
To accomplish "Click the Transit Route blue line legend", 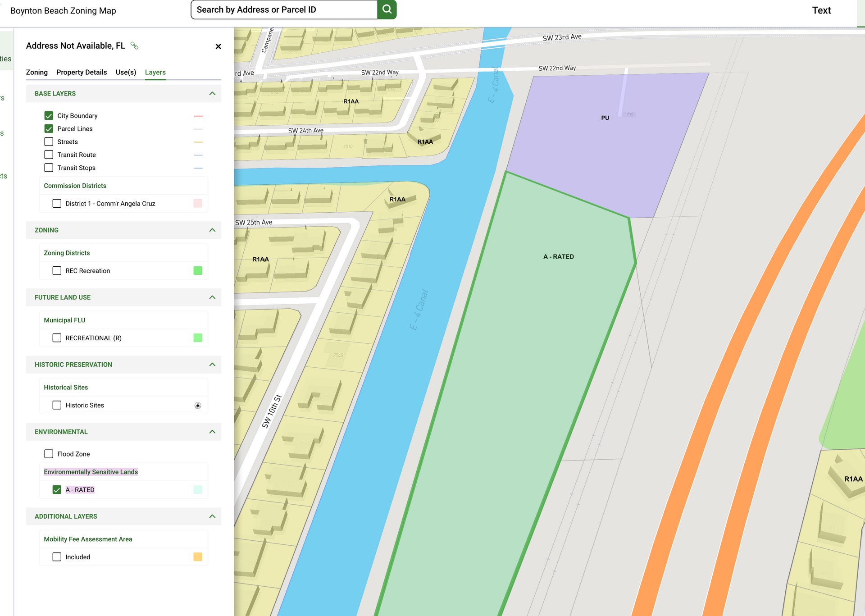I will tap(198, 155).
